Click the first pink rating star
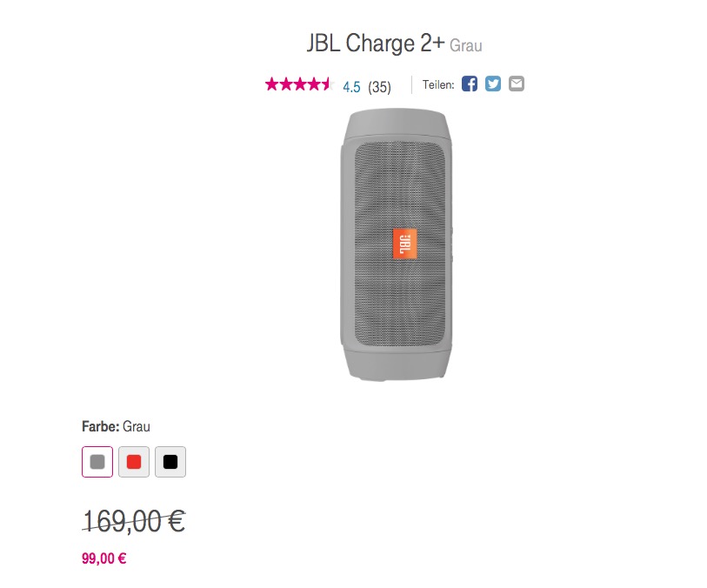Image resolution: width=707 pixels, height=588 pixels. pyautogui.click(x=272, y=84)
